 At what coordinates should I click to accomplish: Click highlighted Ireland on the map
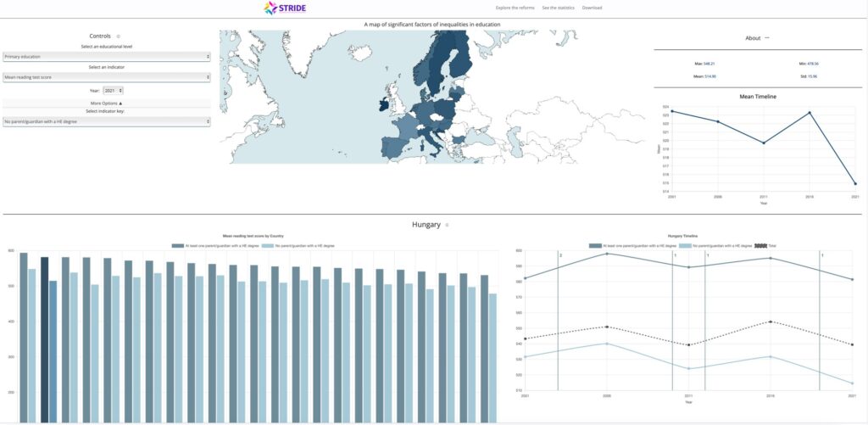point(384,105)
